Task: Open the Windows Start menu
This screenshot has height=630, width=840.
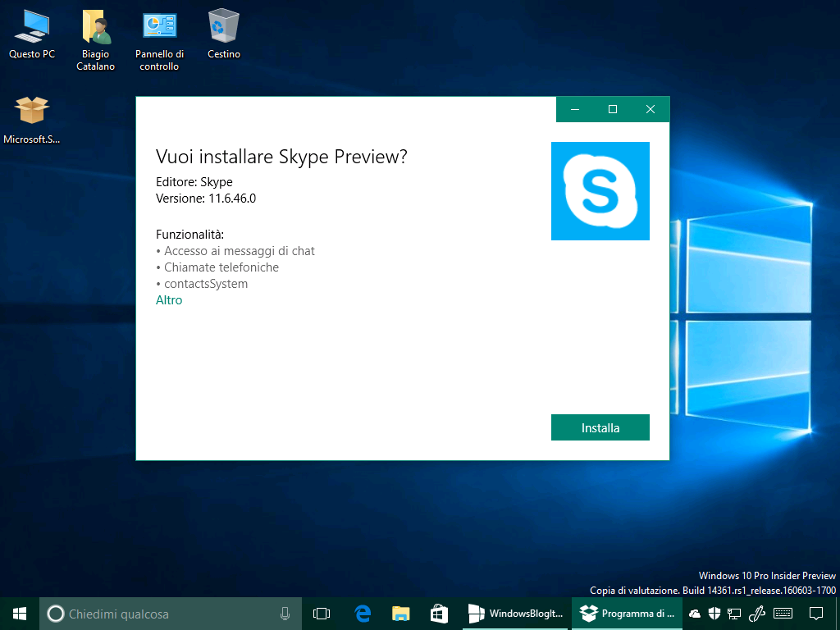Action: click(20, 614)
